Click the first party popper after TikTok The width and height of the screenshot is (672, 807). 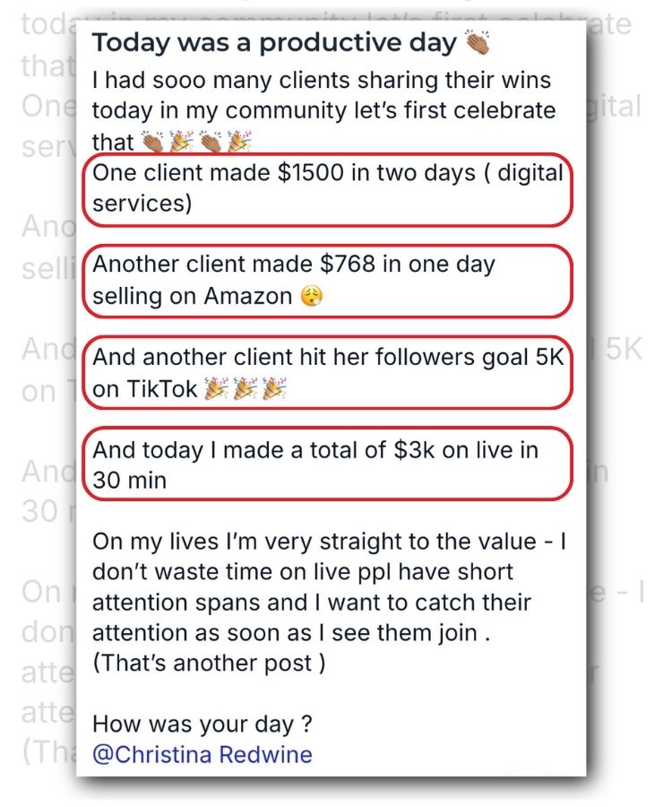click(217, 389)
